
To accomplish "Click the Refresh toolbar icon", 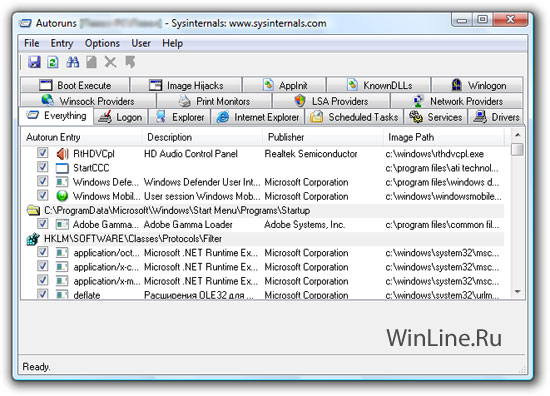I will [x=53, y=62].
